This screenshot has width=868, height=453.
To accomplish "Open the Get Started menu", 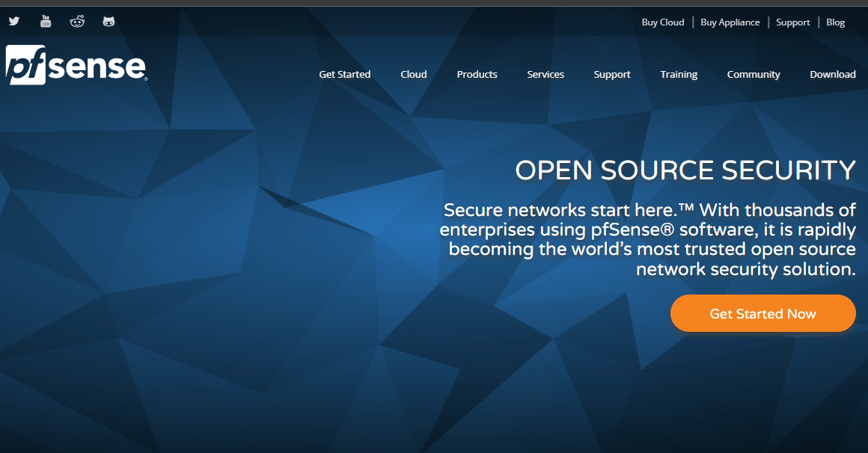I will [344, 74].
